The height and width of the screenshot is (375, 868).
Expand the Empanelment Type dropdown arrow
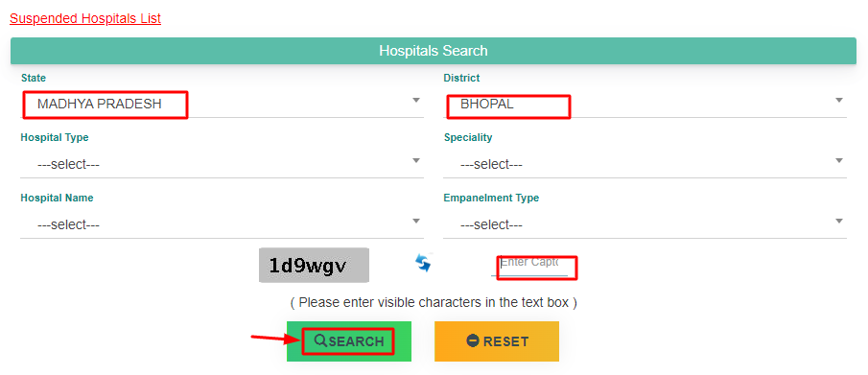click(839, 221)
